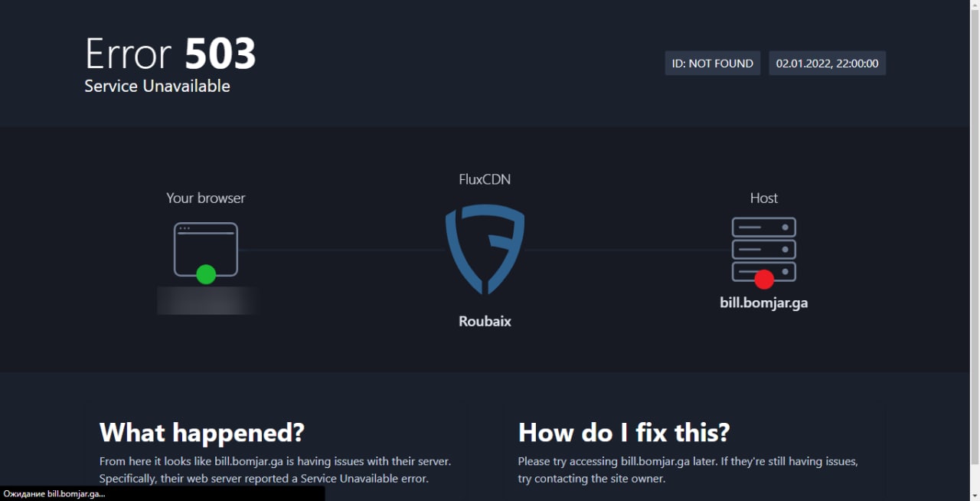The width and height of the screenshot is (980, 501).
Task: Click the Host label above server
Action: [763, 198]
